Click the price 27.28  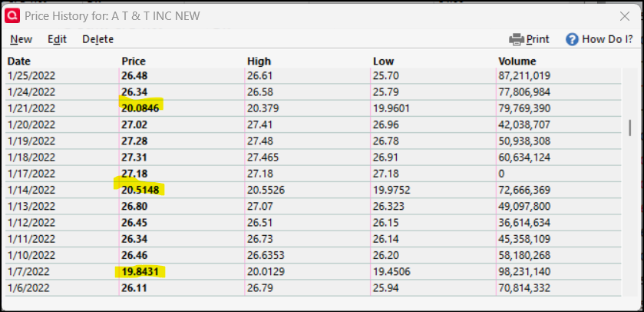[x=134, y=141]
